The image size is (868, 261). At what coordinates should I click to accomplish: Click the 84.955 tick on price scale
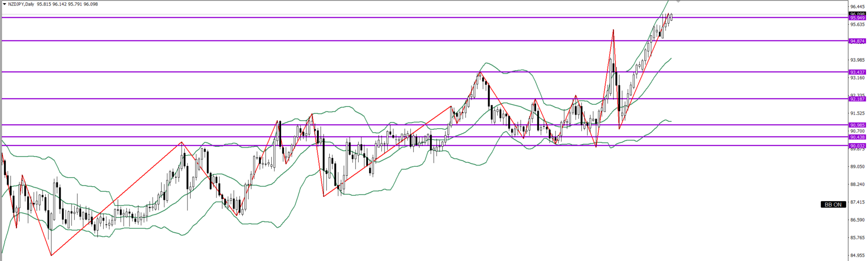858,256
